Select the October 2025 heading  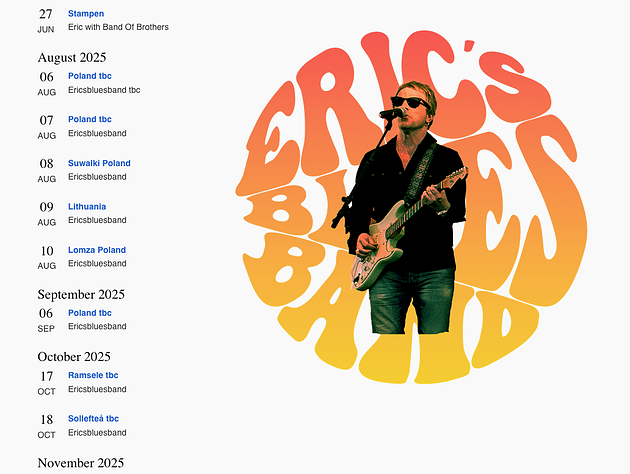pyautogui.click(x=74, y=357)
